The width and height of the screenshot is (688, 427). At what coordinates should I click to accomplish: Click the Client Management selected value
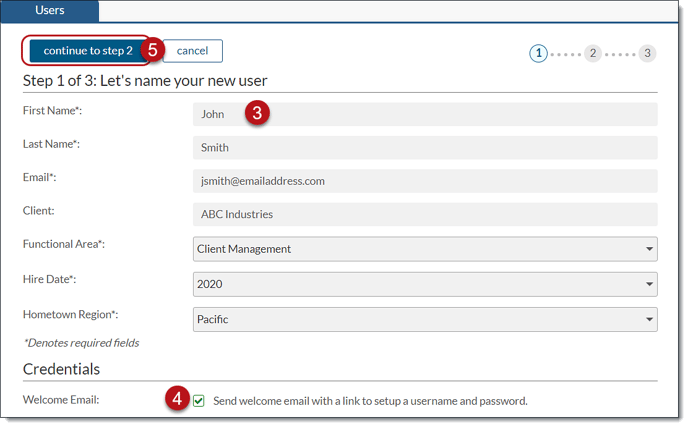(x=244, y=249)
